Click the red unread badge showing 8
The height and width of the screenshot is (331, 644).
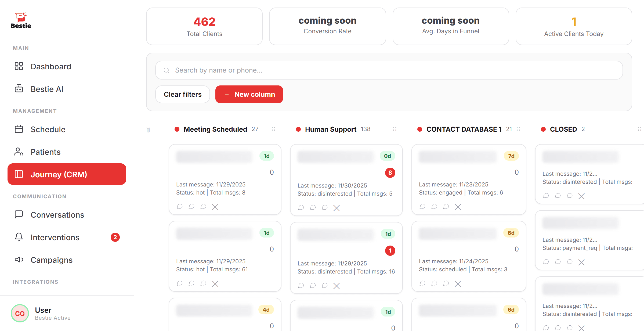pyautogui.click(x=390, y=172)
